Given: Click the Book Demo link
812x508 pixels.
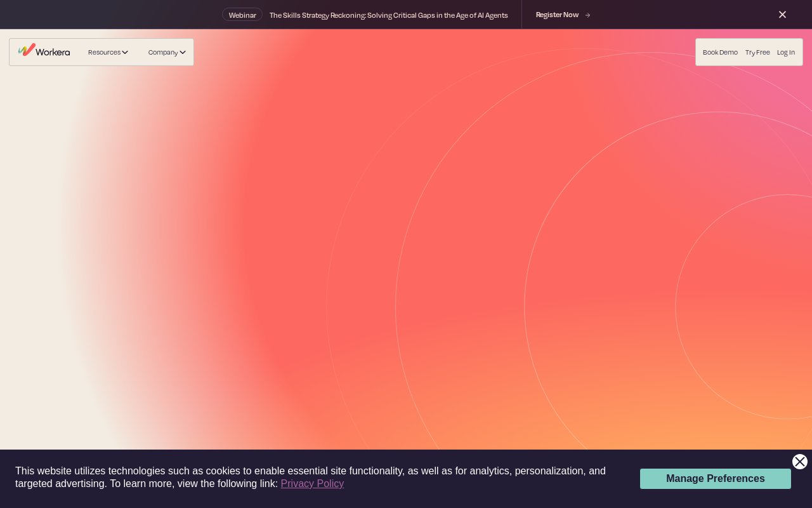Looking at the screenshot, I should tap(720, 52).
